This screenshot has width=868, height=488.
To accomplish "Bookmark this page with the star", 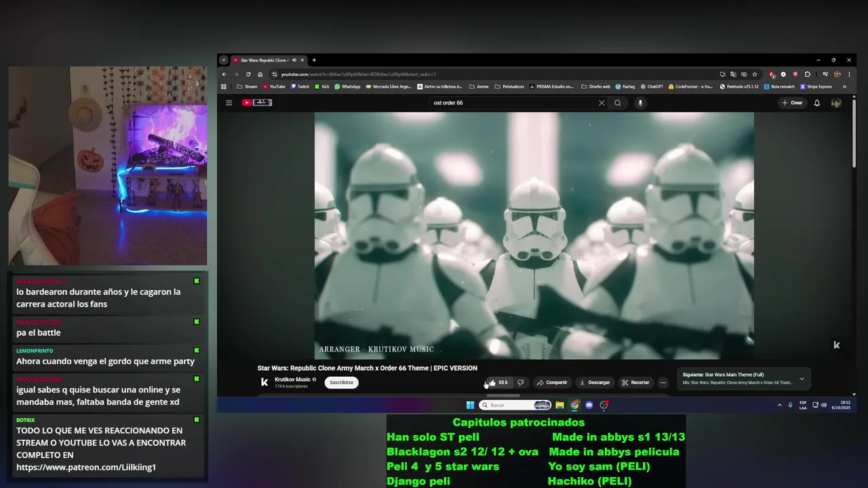I will click(x=755, y=75).
